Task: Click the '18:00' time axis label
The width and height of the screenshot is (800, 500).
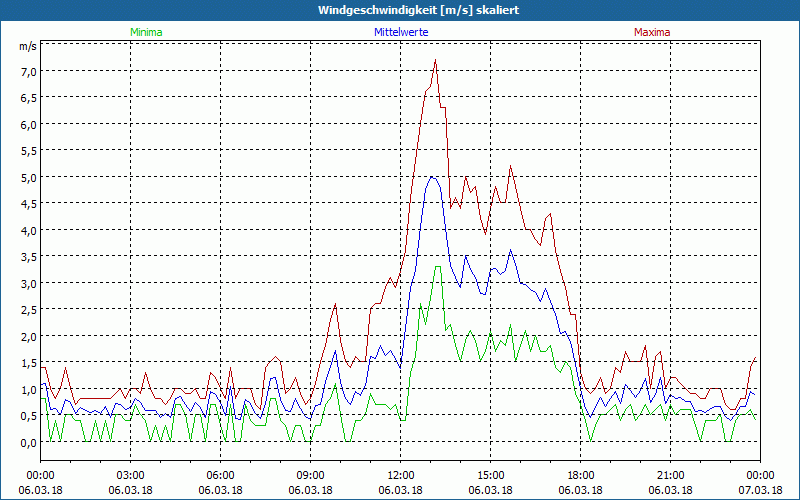Action: (581, 476)
